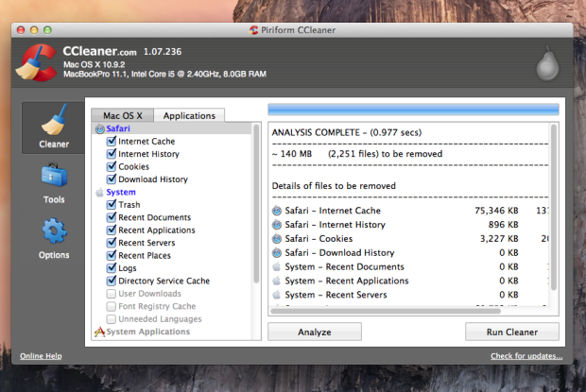Open the Tools toolbox icon
586x392 pixels.
[53, 179]
